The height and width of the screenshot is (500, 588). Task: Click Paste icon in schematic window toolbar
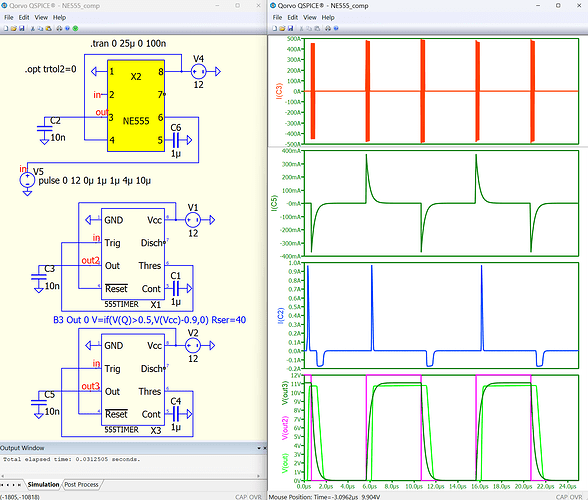[x=48, y=29]
